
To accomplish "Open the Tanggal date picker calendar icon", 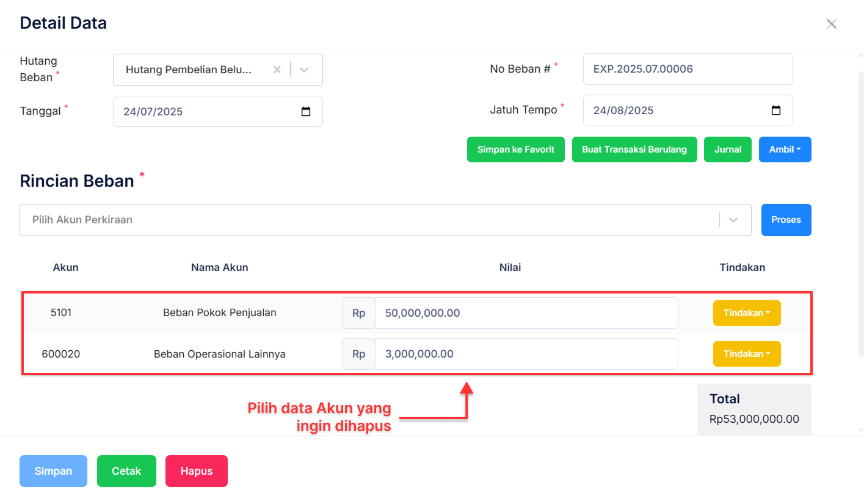I will pos(306,111).
